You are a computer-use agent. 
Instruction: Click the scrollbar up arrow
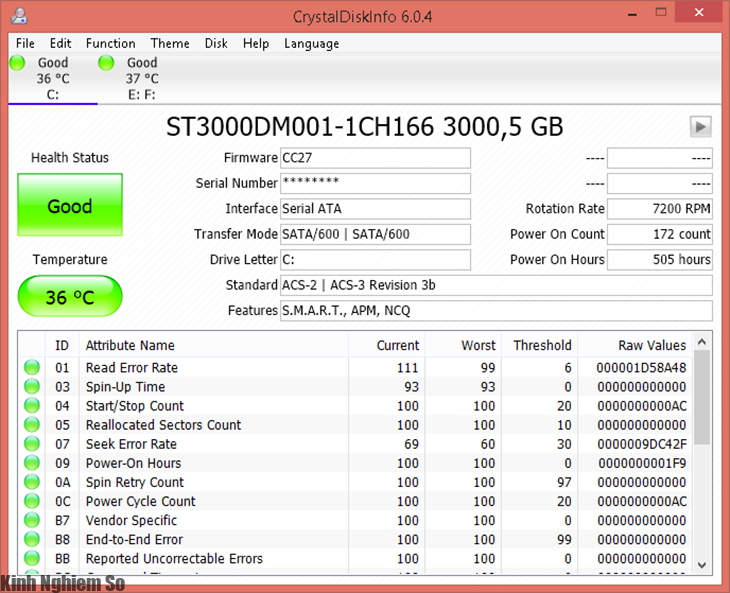(x=702, y=342)
